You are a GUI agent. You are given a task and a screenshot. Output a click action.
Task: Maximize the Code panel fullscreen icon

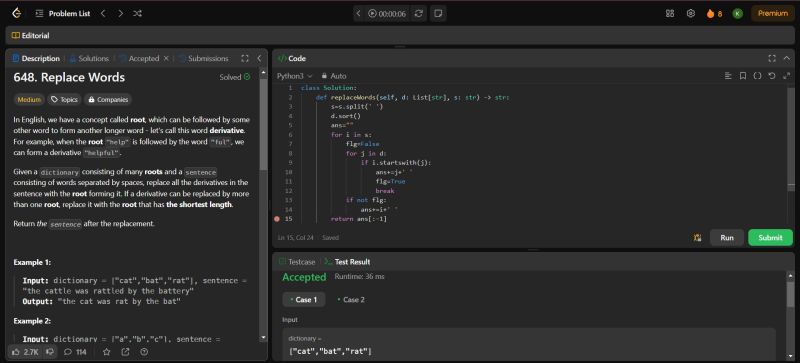772,59
